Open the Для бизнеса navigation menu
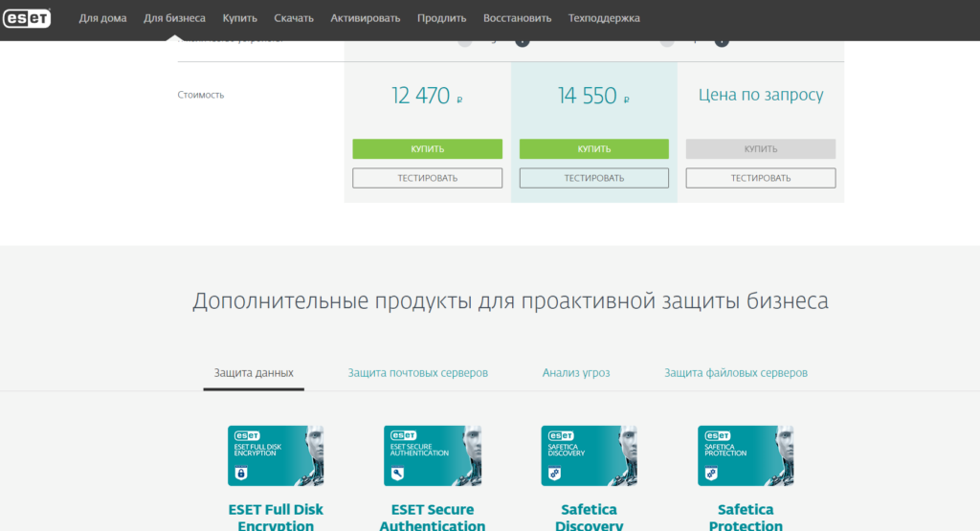 174,18
